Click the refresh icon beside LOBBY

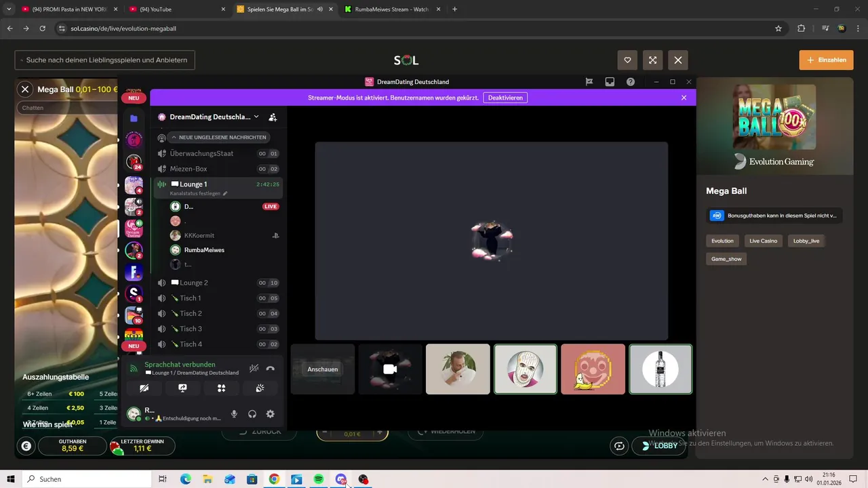coord(618,446)
